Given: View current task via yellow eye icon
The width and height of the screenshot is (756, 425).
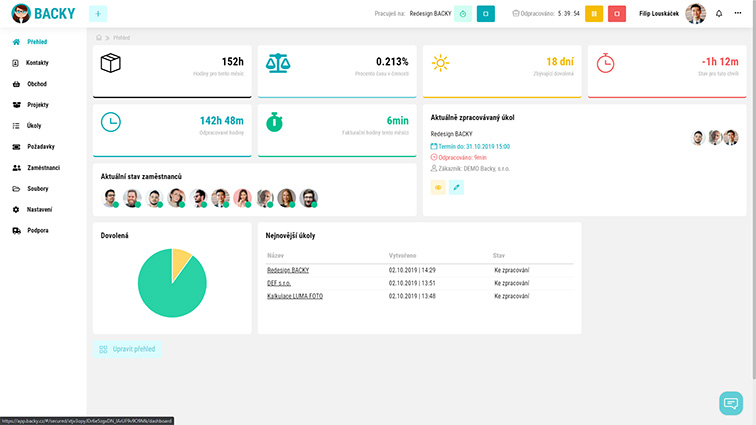Looking at the screenshot, I should click(438, 187).
